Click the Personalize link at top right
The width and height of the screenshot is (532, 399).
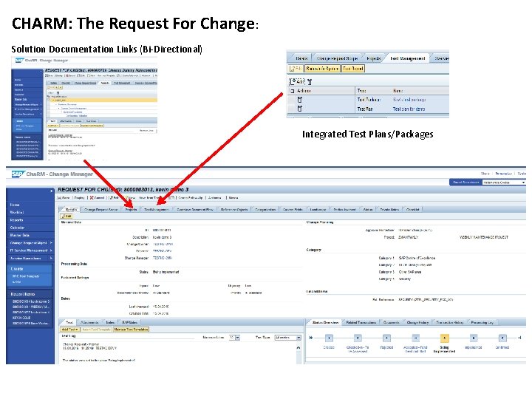(x=503, y=174)
